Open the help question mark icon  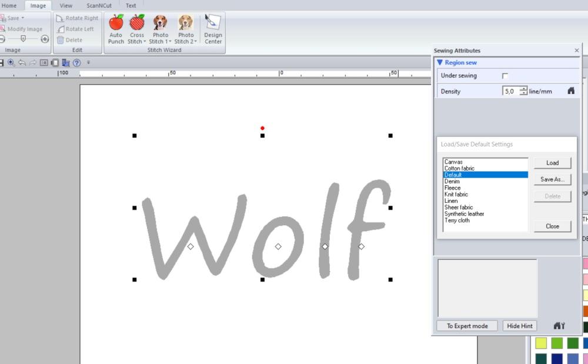[76, 62]
